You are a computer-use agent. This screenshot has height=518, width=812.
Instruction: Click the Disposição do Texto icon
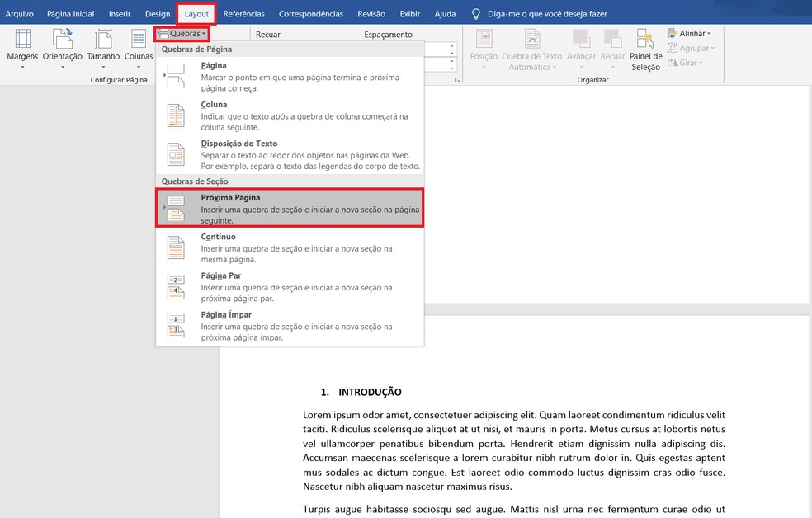pos(176,154)
